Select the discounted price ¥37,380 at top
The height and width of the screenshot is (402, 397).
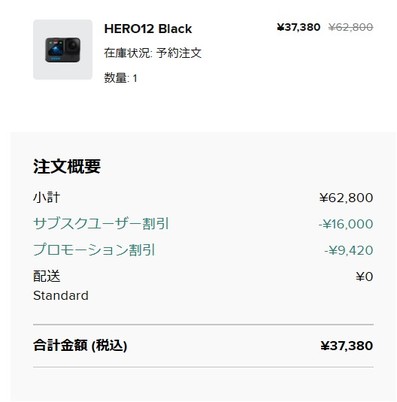coord(298,27)
